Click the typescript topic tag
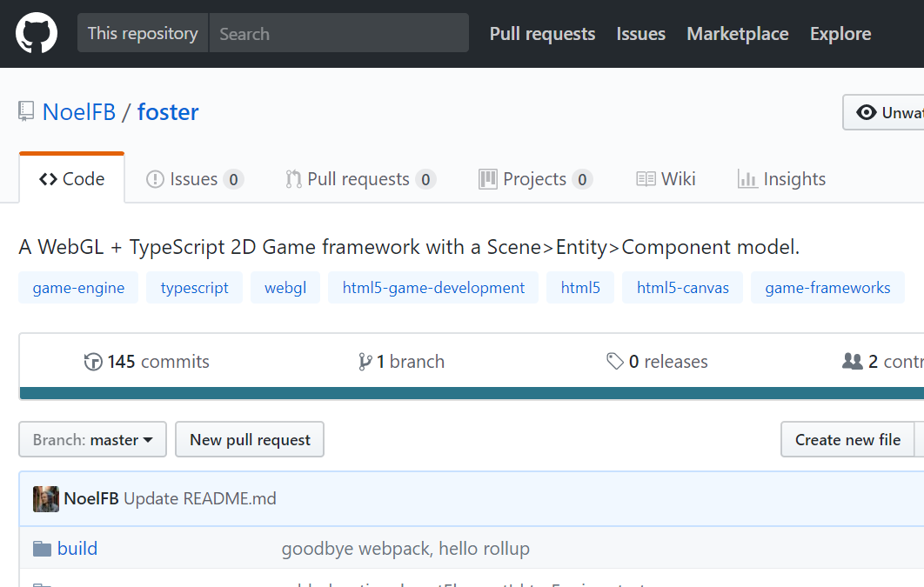 click(195, 287)
